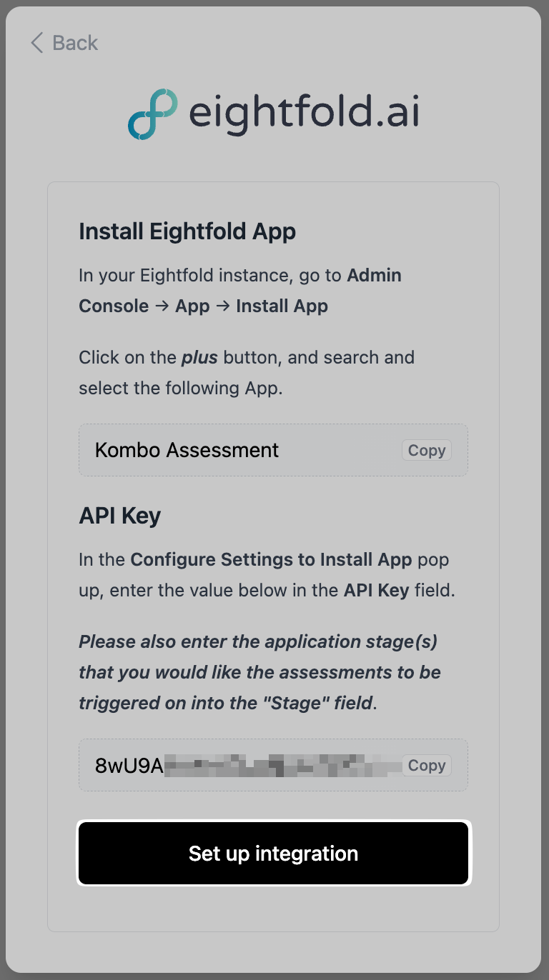Copy the API key value
This screenshot has height=980, width=549.
[426, 766]
